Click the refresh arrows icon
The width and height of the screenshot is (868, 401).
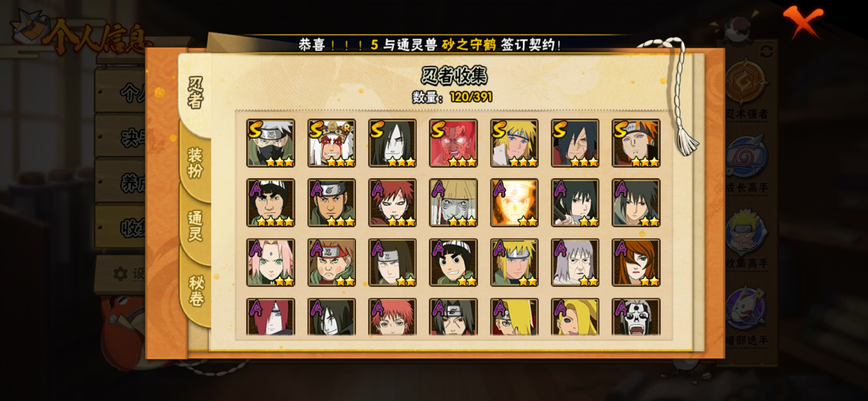(x=766, y=52)
